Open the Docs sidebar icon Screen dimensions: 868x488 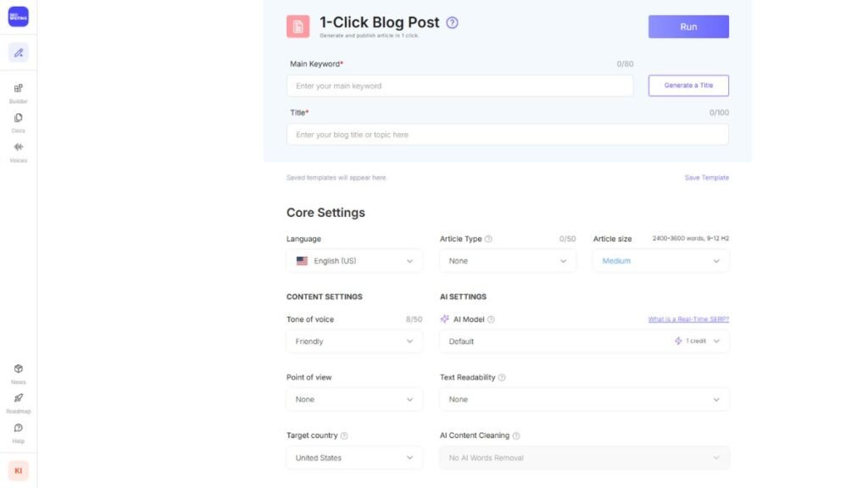(x=18, y=118)
